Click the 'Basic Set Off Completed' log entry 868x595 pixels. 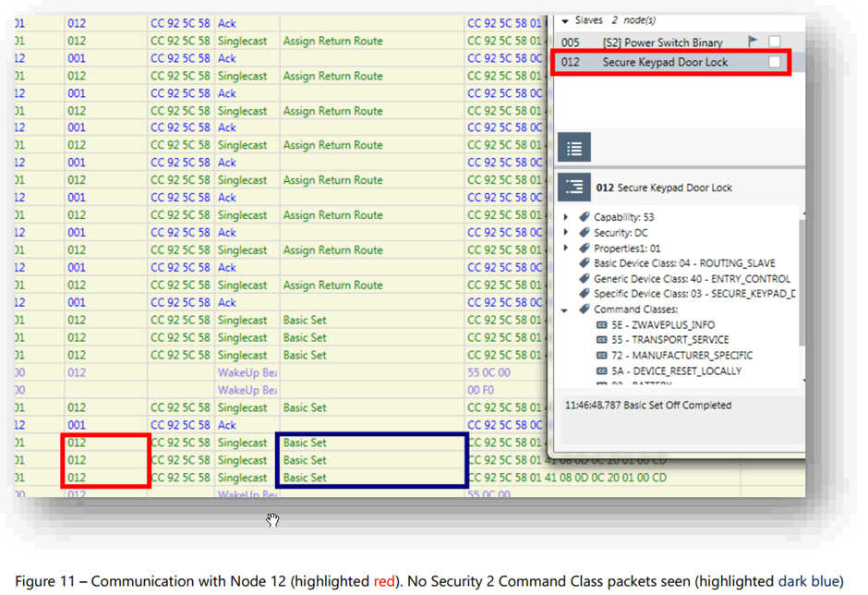click(647, 405)
